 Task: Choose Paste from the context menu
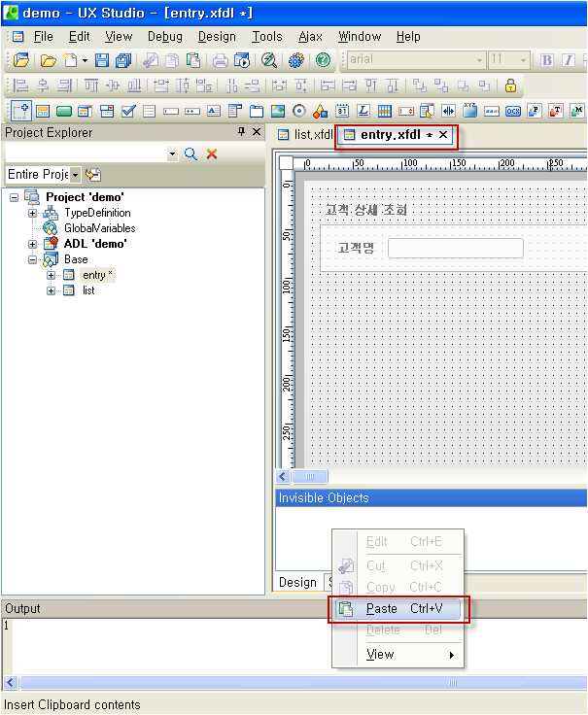(398, 609)
